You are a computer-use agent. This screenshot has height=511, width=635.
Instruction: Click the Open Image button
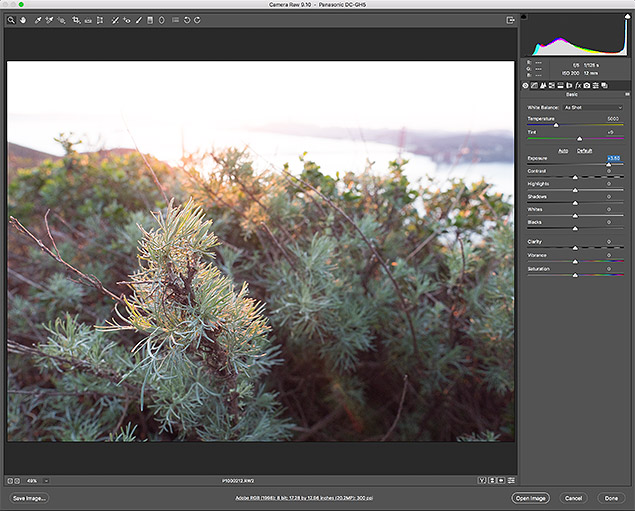531,497
